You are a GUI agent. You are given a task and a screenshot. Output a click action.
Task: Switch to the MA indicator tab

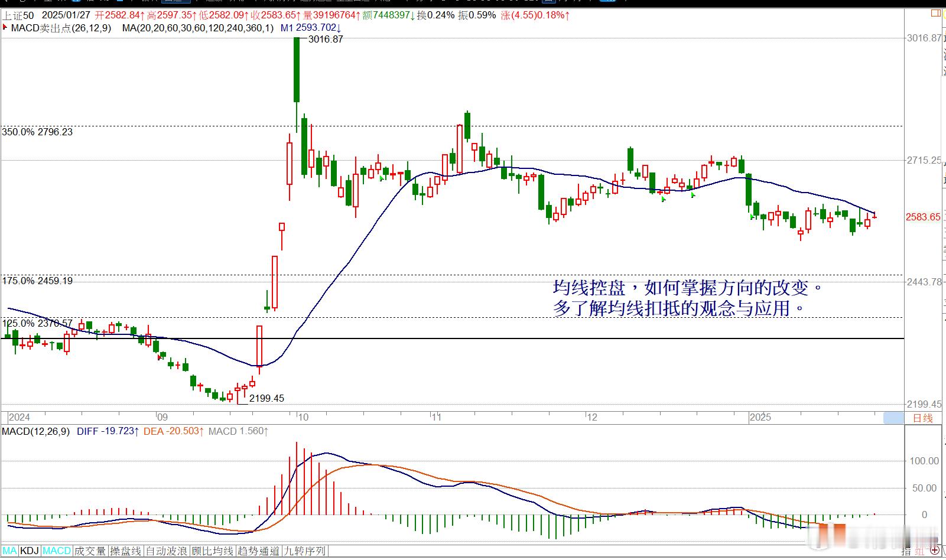[x=10, y=551]
